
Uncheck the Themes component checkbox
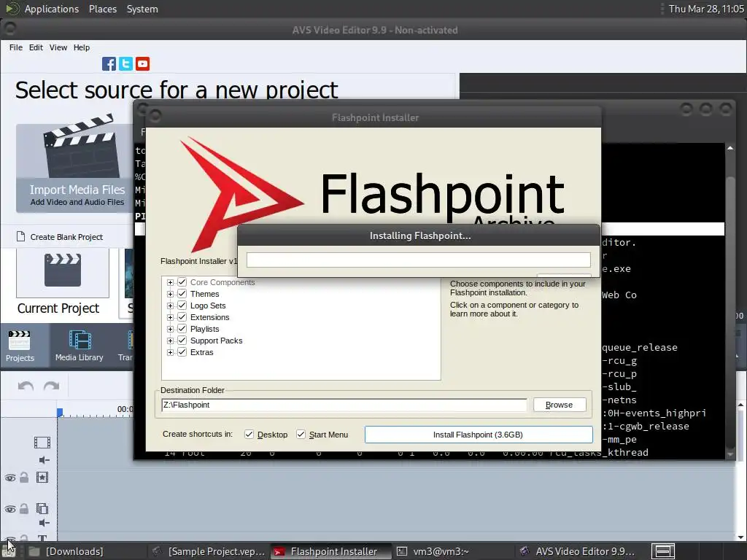[182, 294]
